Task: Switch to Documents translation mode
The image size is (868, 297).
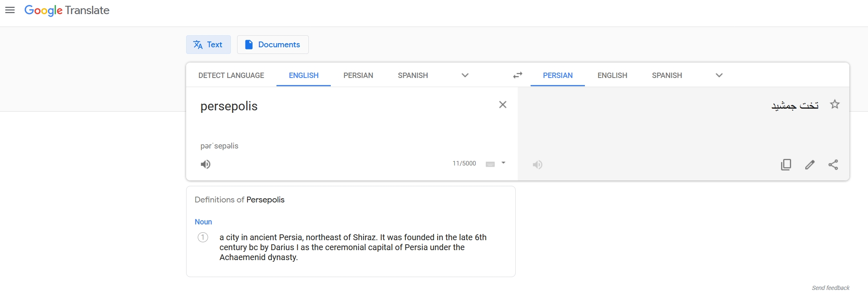Action: pos(273,44)
